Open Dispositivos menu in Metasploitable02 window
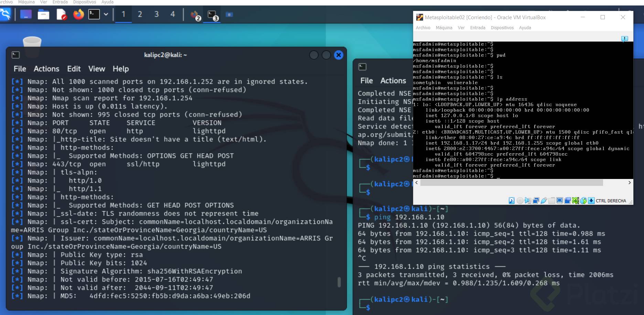This screenshot has height=315, width=644. point(502,28)
